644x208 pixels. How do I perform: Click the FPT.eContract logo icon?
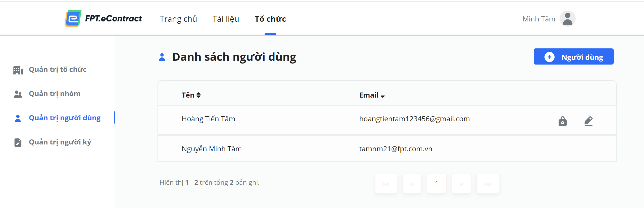(x=73, y=19)
